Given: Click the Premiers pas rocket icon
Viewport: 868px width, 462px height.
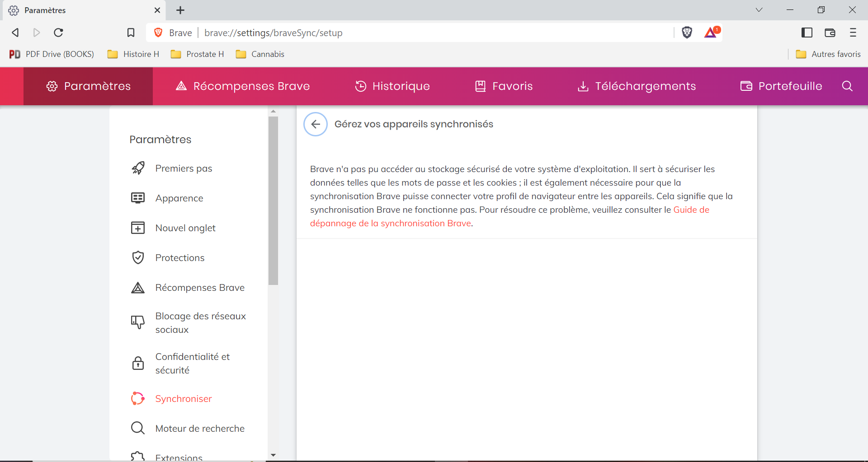Looking at the screenshot, I should click(138, 168).
